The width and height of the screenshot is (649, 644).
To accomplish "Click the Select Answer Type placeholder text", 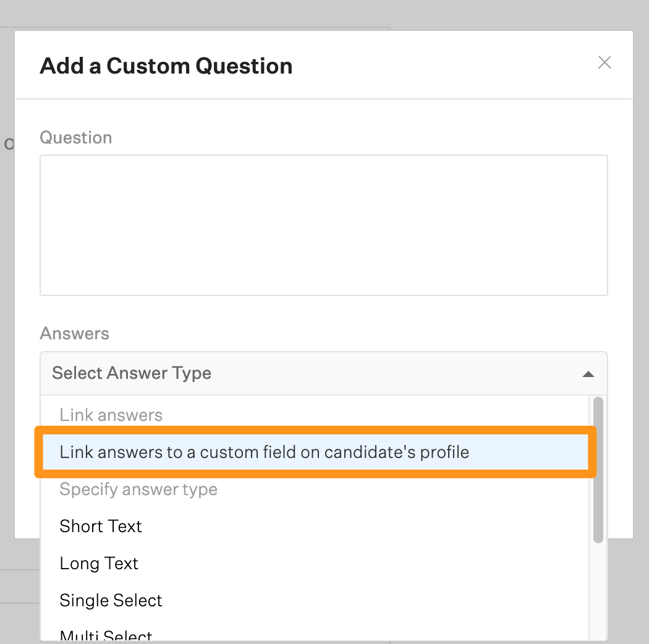I will coord(132,373).
